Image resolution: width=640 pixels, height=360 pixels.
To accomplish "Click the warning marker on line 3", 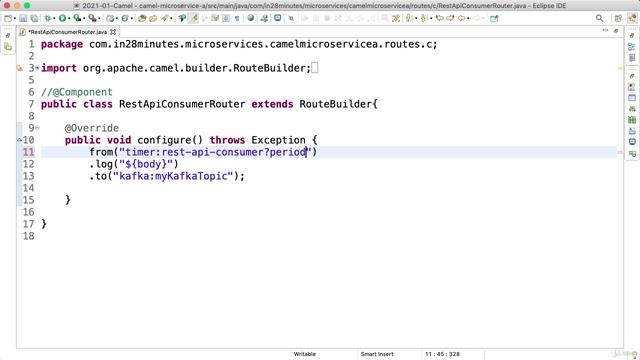I will pos(20,68).
